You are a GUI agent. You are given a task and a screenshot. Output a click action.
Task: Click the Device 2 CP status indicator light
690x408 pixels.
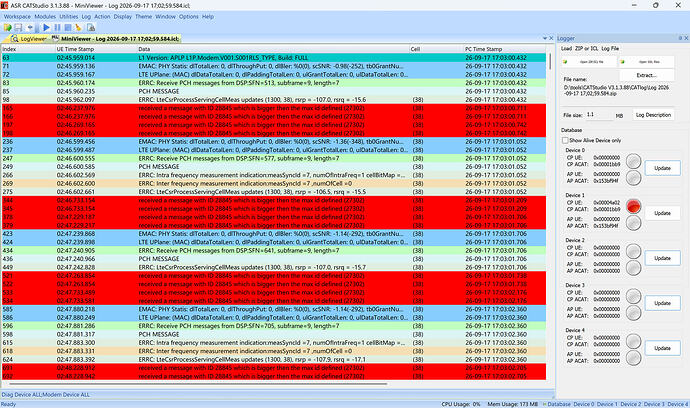633,251
